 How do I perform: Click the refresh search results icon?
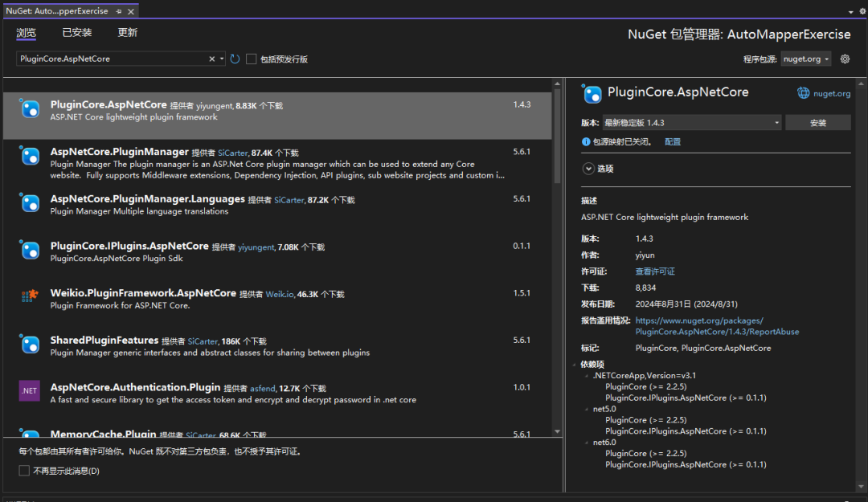pyautogui.click(x=235, y=59)
